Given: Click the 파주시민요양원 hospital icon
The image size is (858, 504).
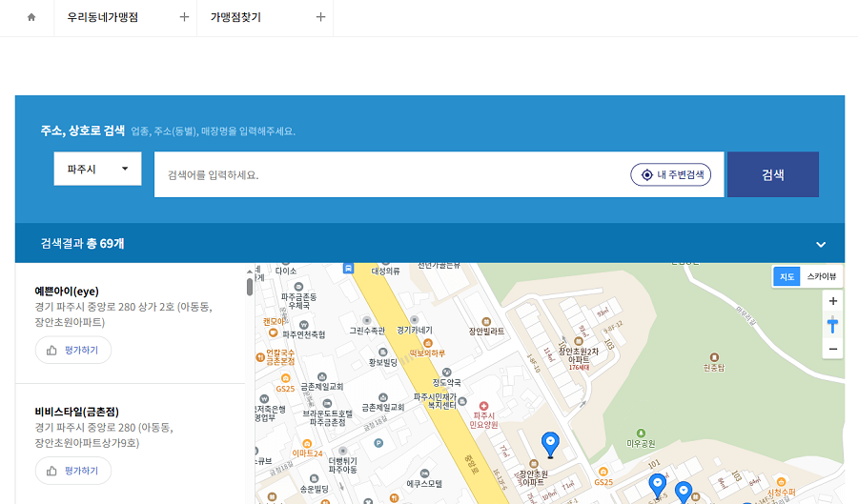Looking at the screenshot, I should (x=483, y=406).
